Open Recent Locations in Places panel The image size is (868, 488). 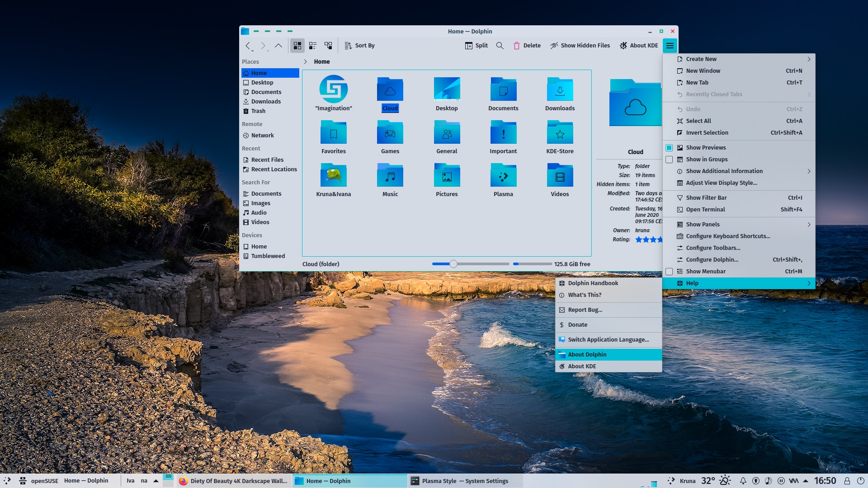coord(270,169)
